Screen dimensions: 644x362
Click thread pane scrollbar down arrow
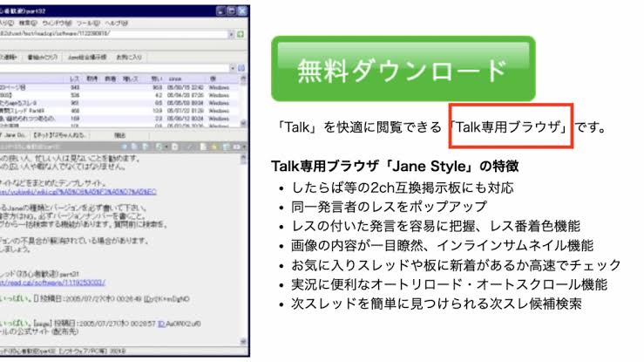243,341
